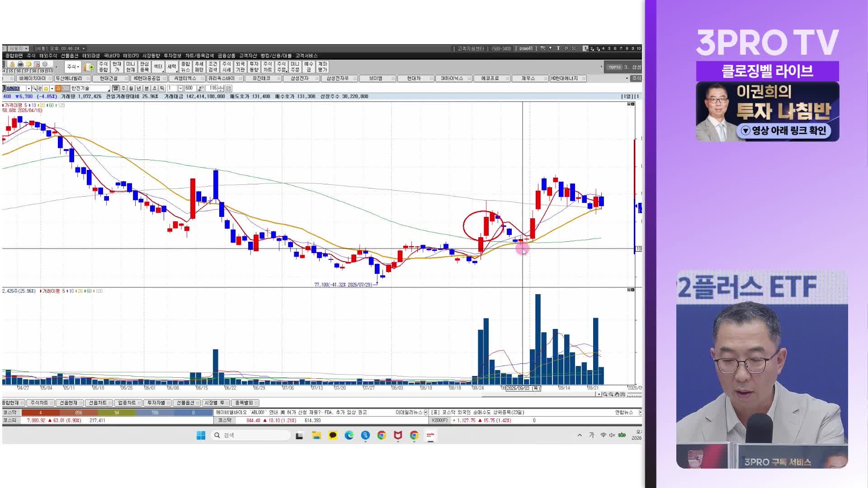Screen dimensions: 868x488
Task: Click the printer icon in toolbar
Action: coord(20,64)
